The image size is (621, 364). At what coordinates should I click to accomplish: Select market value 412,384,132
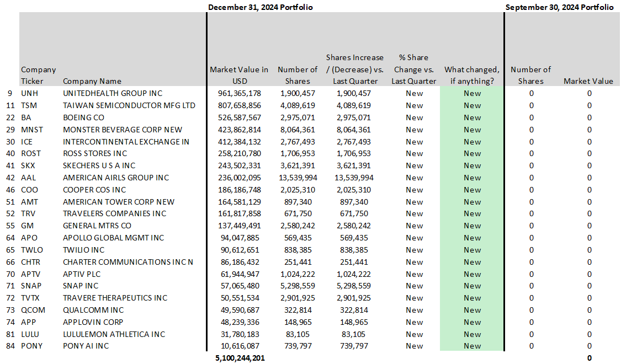coord(239,142)
